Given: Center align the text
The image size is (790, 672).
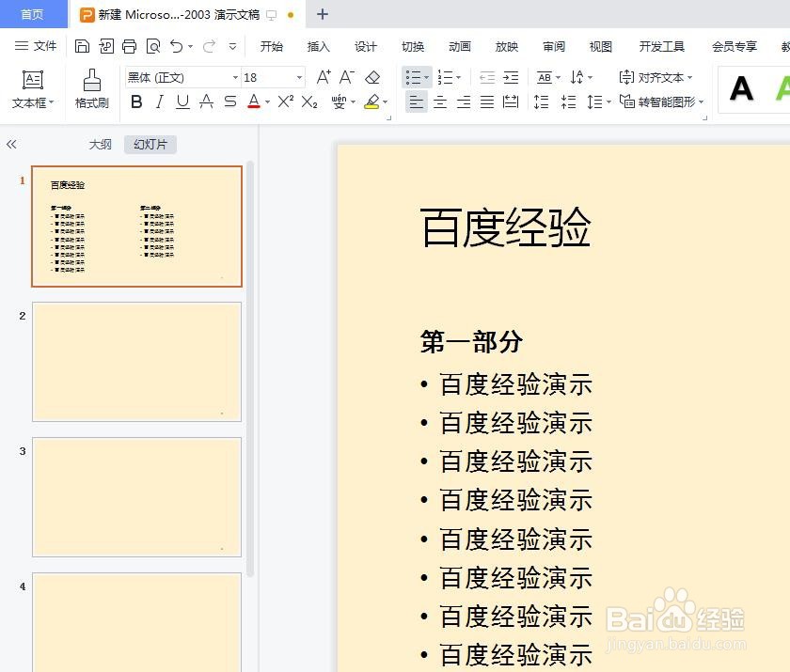Looking at the screenshot, I should [x=440, y=102].
